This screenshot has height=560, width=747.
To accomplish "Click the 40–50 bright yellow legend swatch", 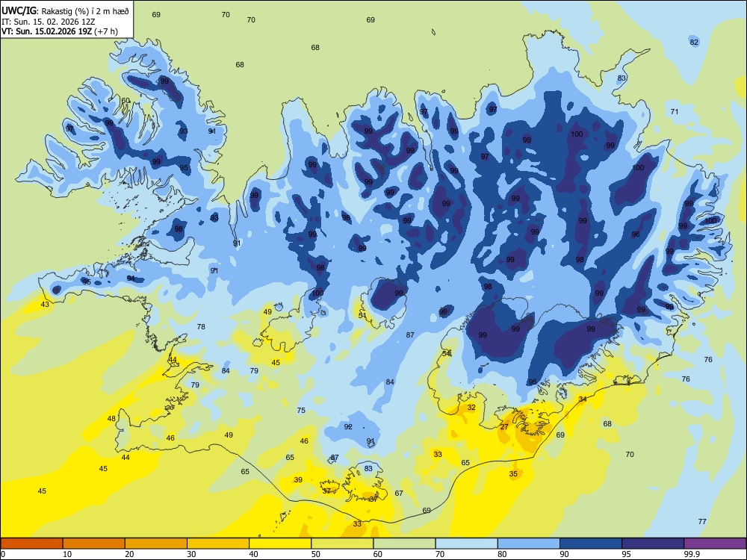I will tap(280, 544).
